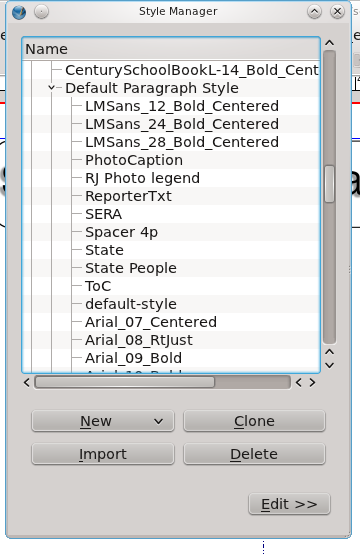This screenshot has height=554, width=360.
Task: Click the down arrow below vertical scrollbar
Action: pos(329,365)
